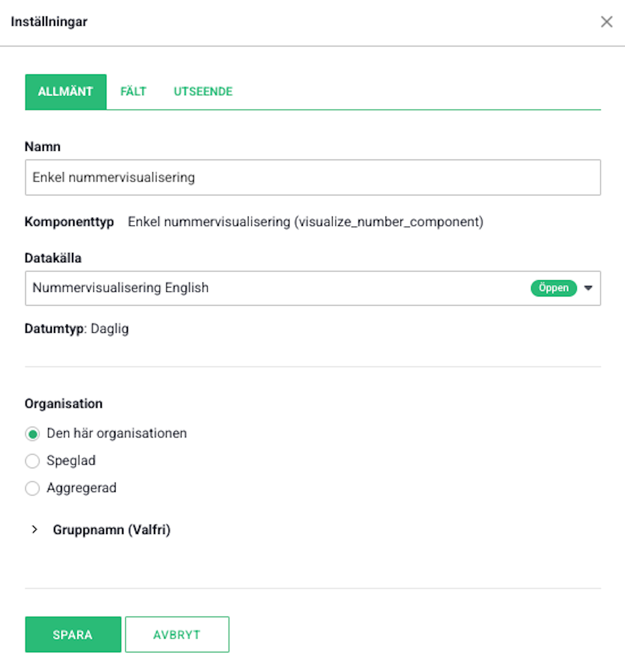This screenshot has height=672, width=625.
Task: Select the ALLMÄNT tab
Action: (66, 91)
